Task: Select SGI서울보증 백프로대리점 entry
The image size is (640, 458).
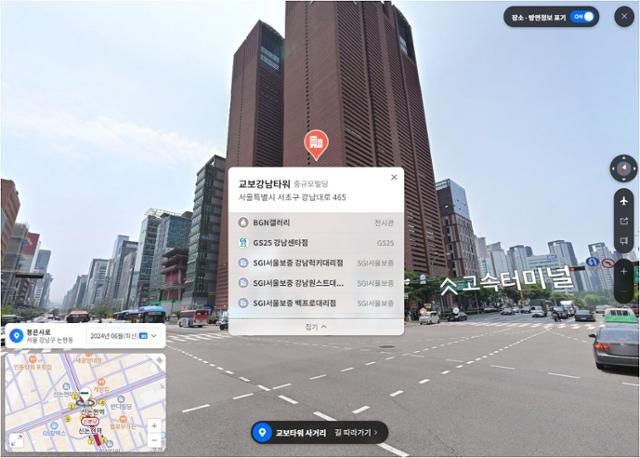Action: [316, 303]
